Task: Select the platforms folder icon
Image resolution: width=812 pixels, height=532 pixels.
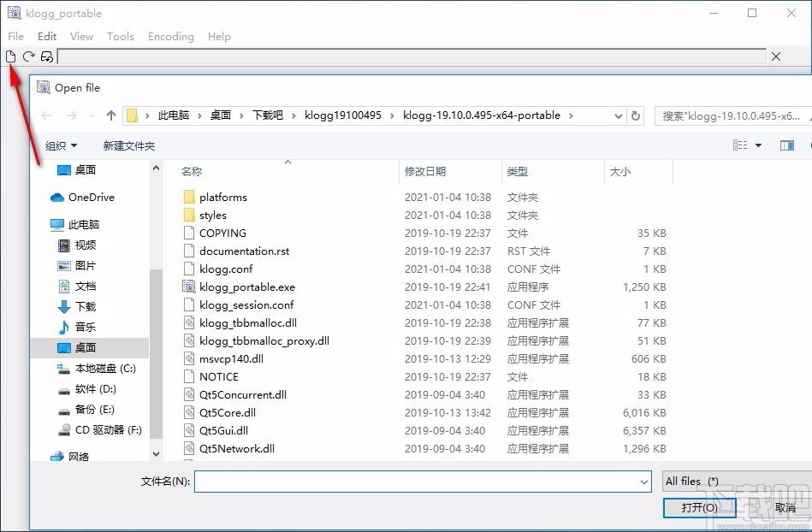Action: click(x=189, y=197)
